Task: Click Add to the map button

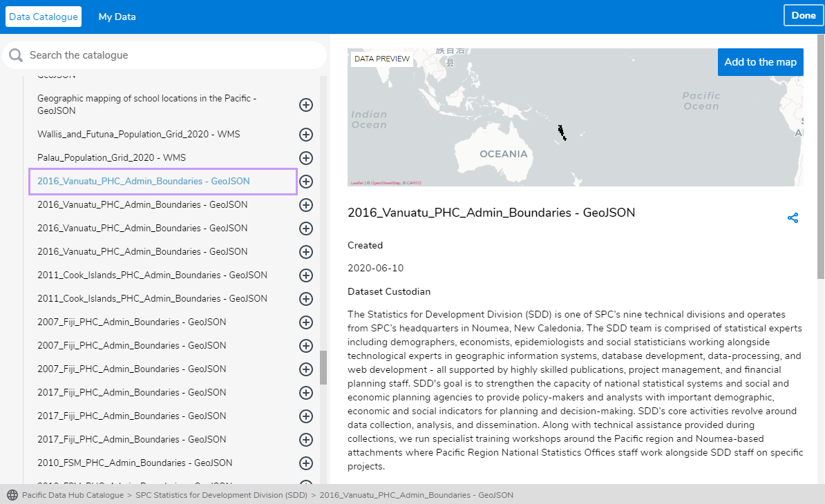Action: pos(760,62)
